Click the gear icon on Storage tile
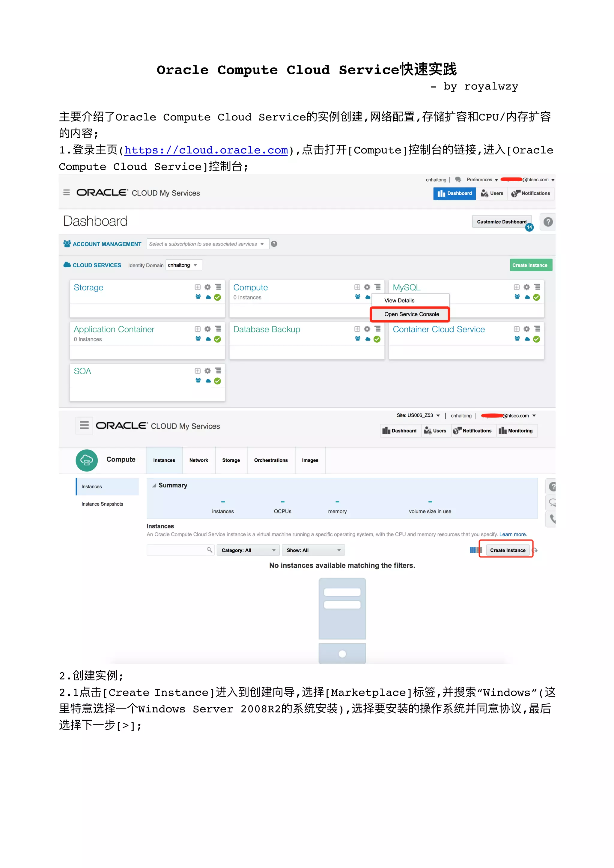This screenshot has width=614, height=868. point(207,287)
